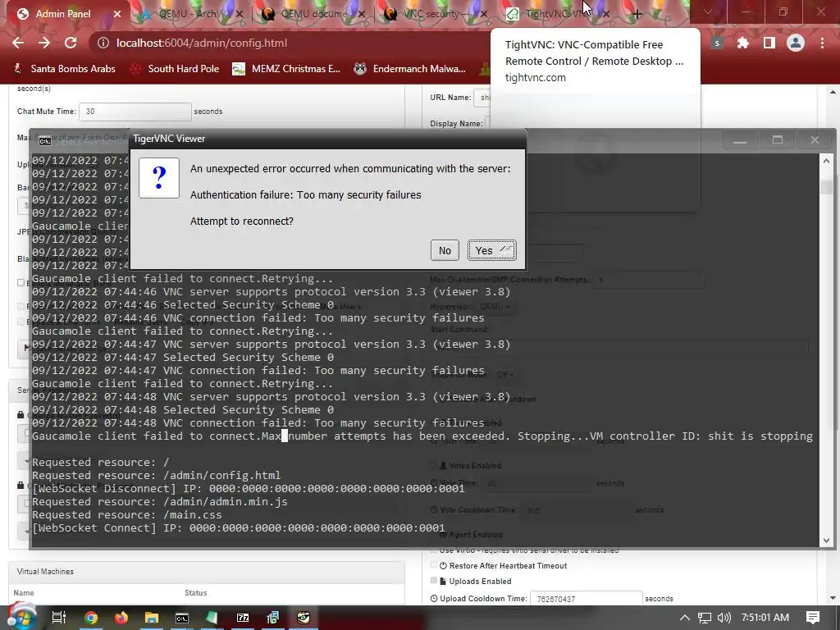Click the Chat Mute Time input field

click(135, 112)
